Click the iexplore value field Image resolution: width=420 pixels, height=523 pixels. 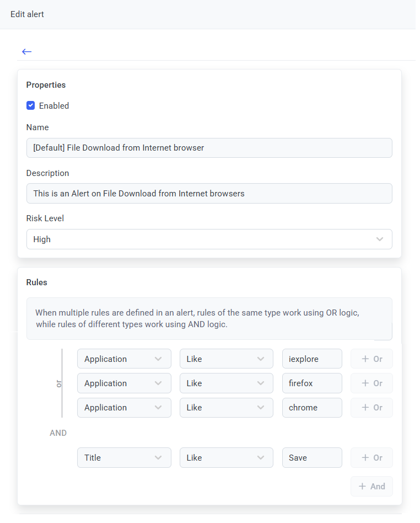point(312,359)
